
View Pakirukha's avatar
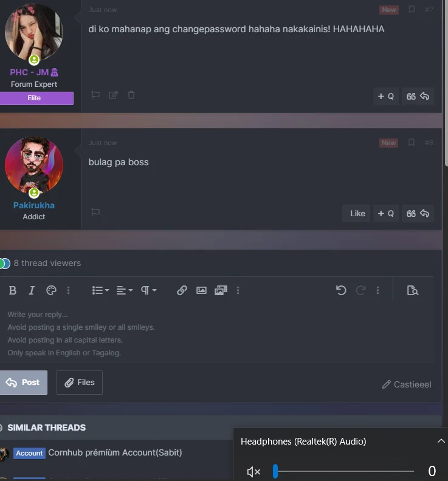(34, 165)
